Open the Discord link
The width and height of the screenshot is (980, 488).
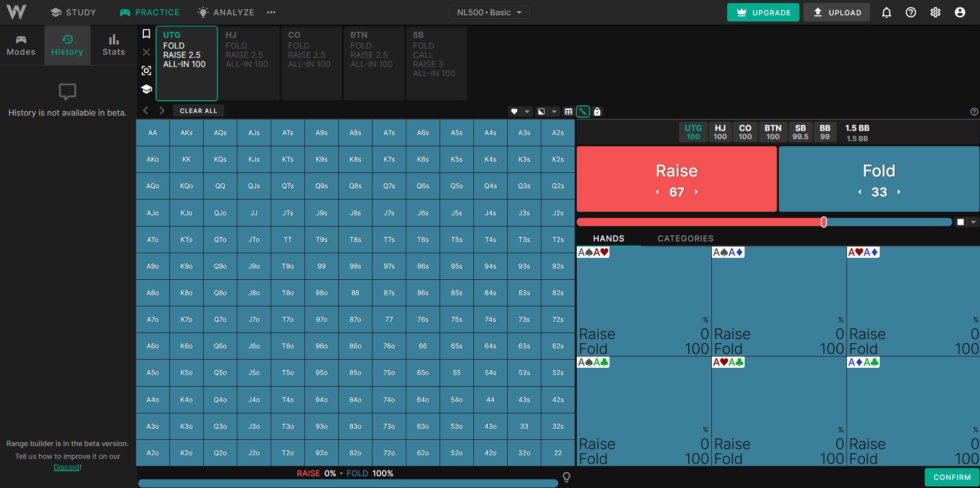67,467
